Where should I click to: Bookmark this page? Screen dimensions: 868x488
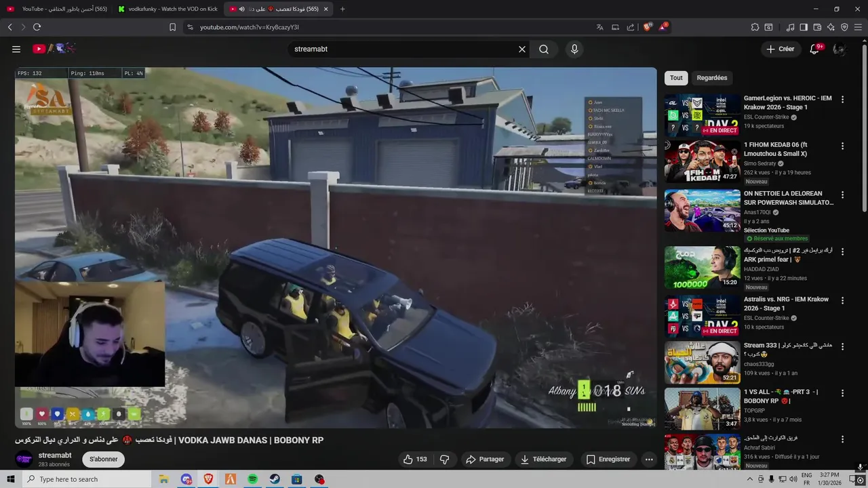click(172, 27)
